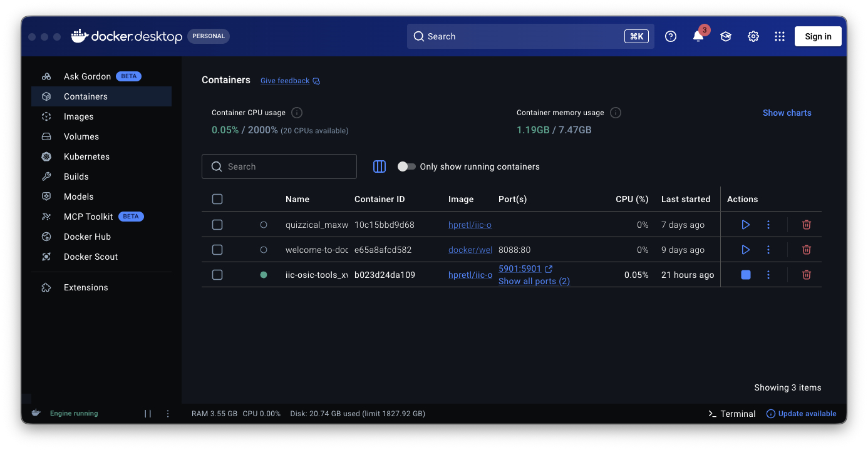The width and height of the screenshot is (868, 450).
Task: Click the Show charts link
Action: coord(787,113)
